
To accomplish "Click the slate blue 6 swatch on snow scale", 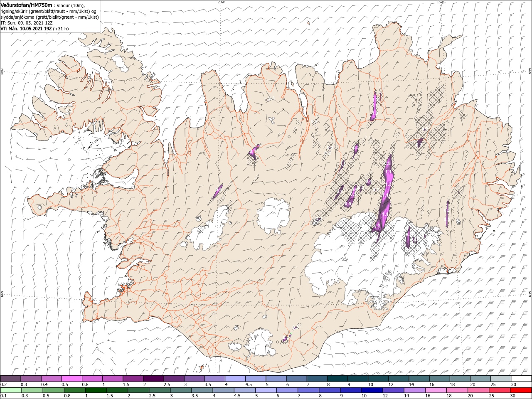I will point(297,378).
